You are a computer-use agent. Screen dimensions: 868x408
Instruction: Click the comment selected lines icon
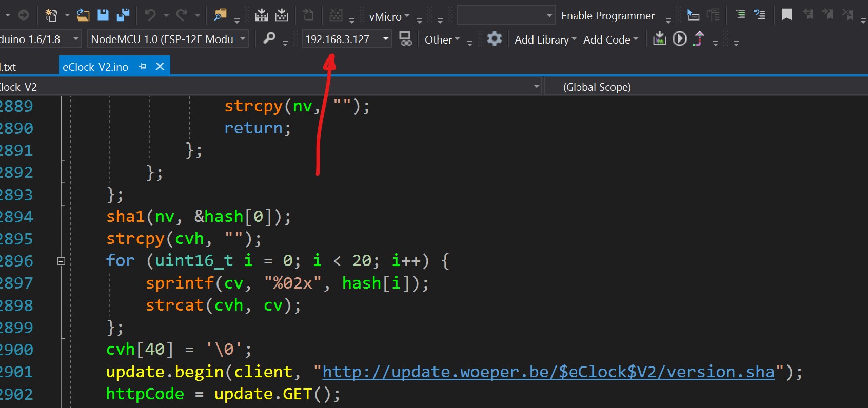coord(740,15)
